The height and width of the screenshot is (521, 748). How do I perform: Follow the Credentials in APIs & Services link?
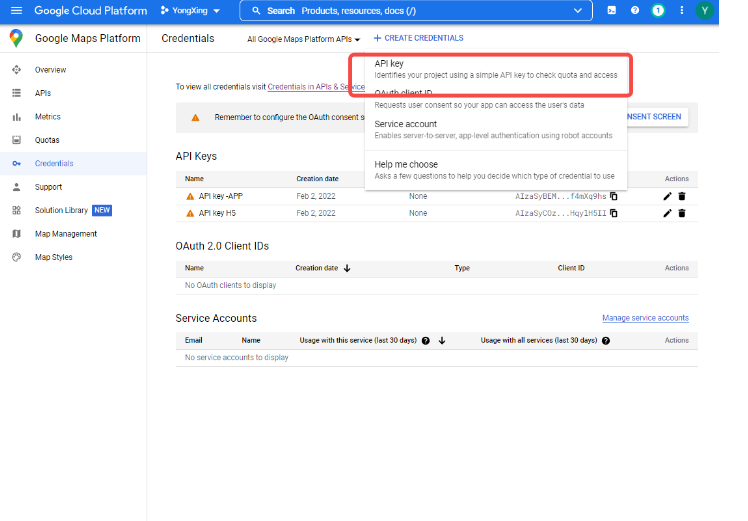[x=316, y=87]
